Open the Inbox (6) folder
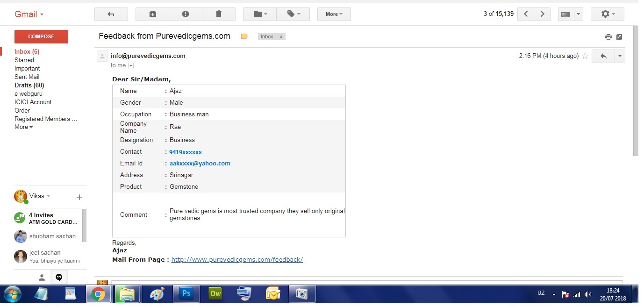This screenshot has width=644, height=307. point(27,52)
